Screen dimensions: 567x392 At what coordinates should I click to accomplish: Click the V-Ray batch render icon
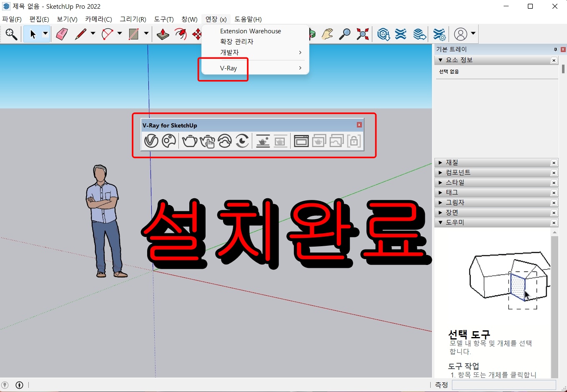(x=319, y=141)
